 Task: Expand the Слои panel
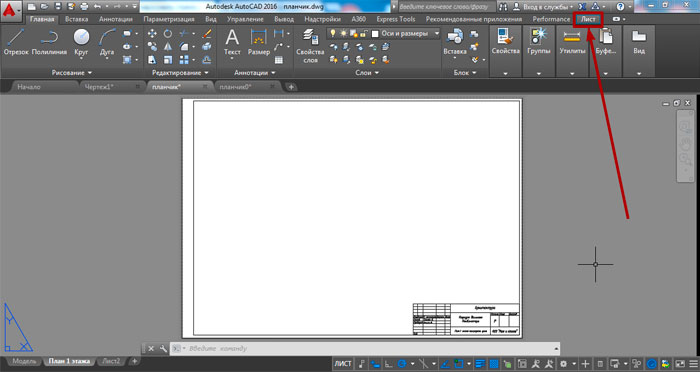[367, 72]
